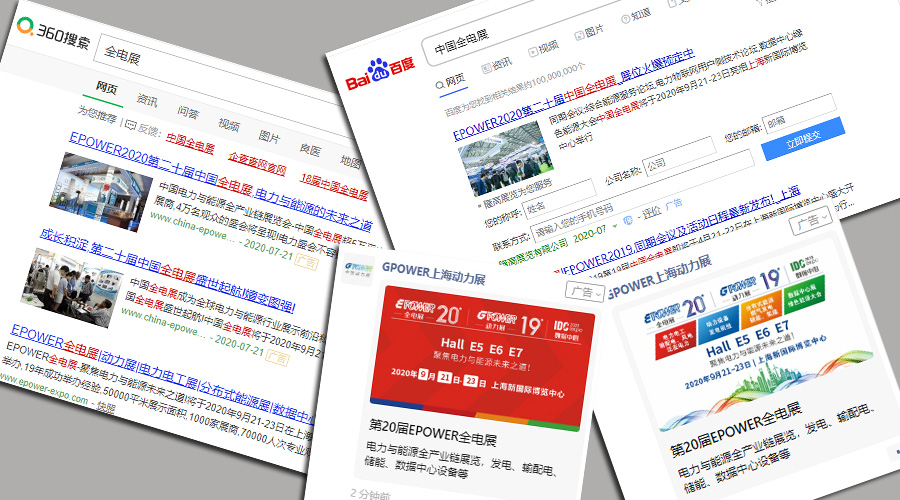This screenshot has height=500, width=900.
Task: Open the 视频 tab in 360 search
Action: point(228,124)
